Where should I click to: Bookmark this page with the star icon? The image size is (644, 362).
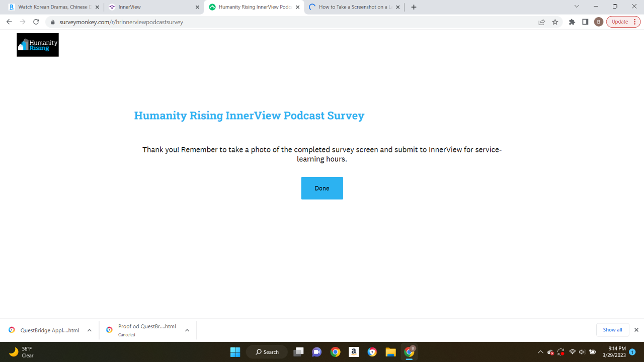coord(555,22)
